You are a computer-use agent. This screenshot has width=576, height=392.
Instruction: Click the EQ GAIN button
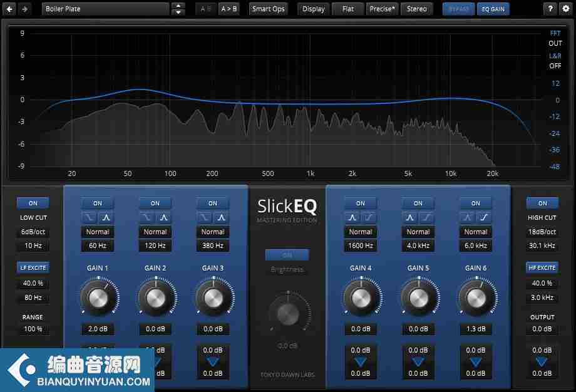[493, 9]
